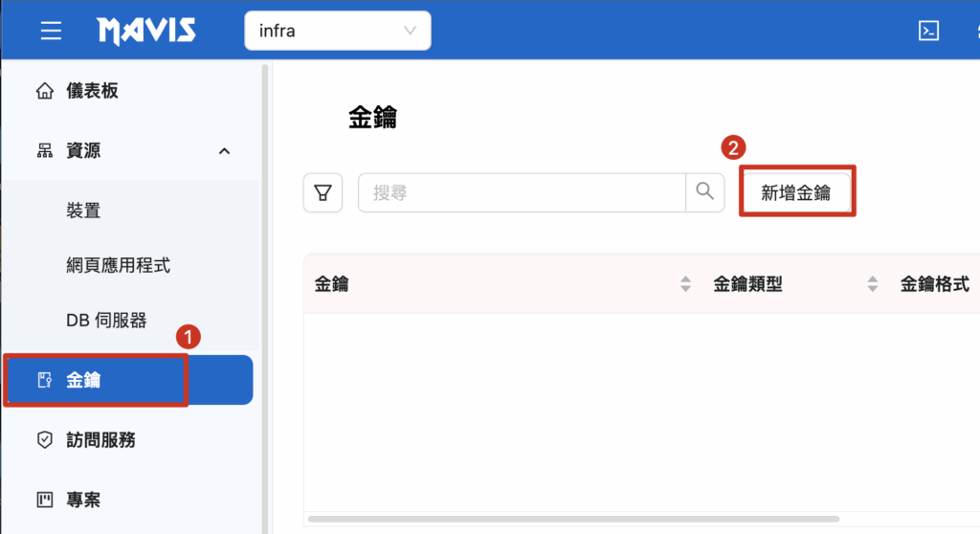Viewport: 980px width, 534px height.
Task: Collapse the 資源 section chevron
Action: click(x=225, y=151)
